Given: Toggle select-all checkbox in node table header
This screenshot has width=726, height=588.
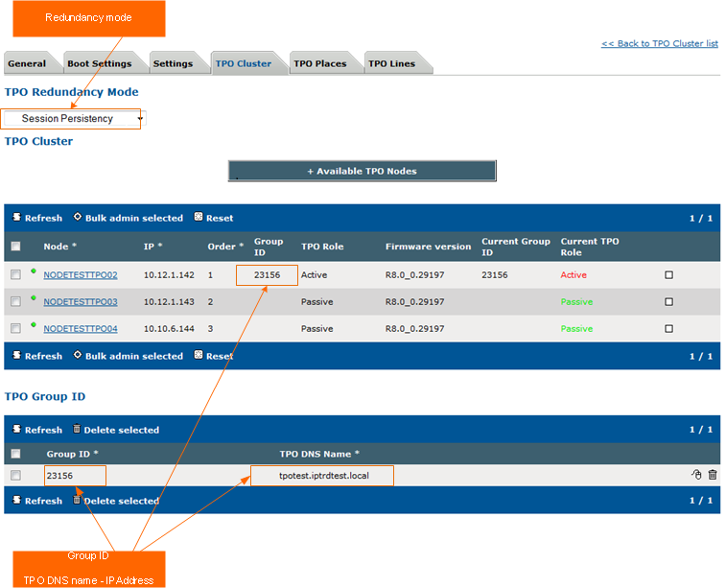Looking at the screenshot, I should coord(15,247).
